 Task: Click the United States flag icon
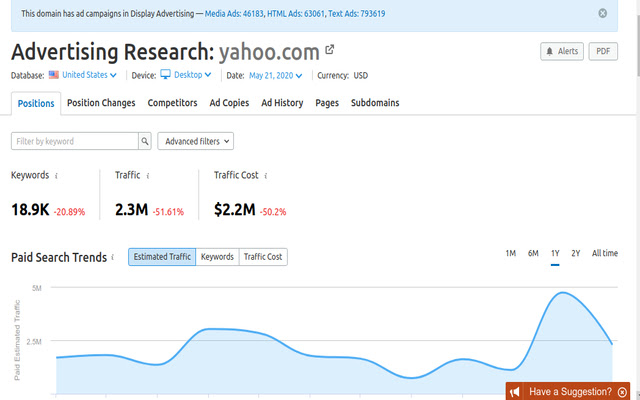pos(53,75)
